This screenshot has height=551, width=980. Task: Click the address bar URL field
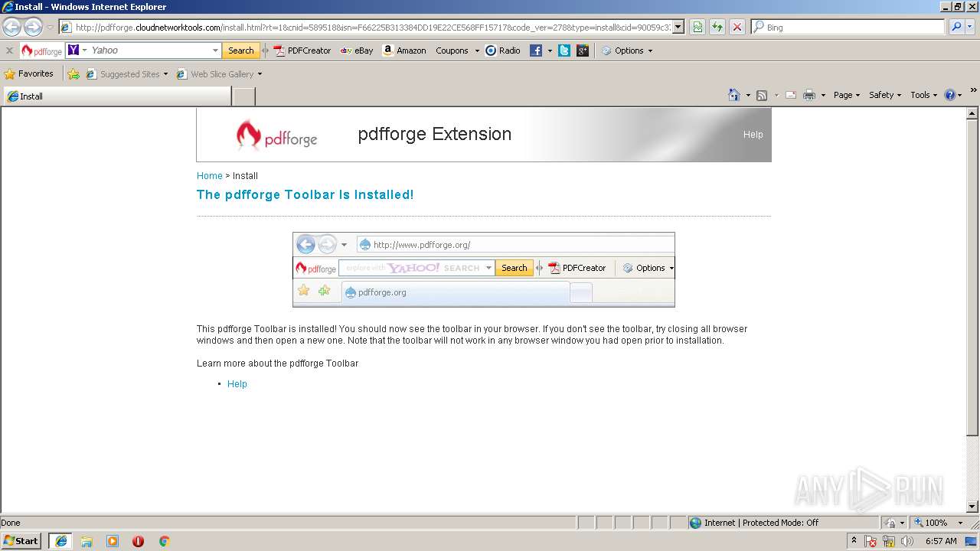coord(372,28)
